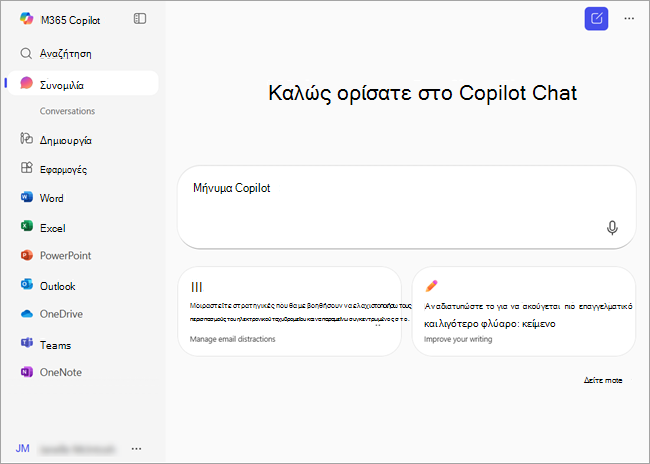Open the Excel label in sidebar
This screenshot has width=650, height=464.
(53, 228)
